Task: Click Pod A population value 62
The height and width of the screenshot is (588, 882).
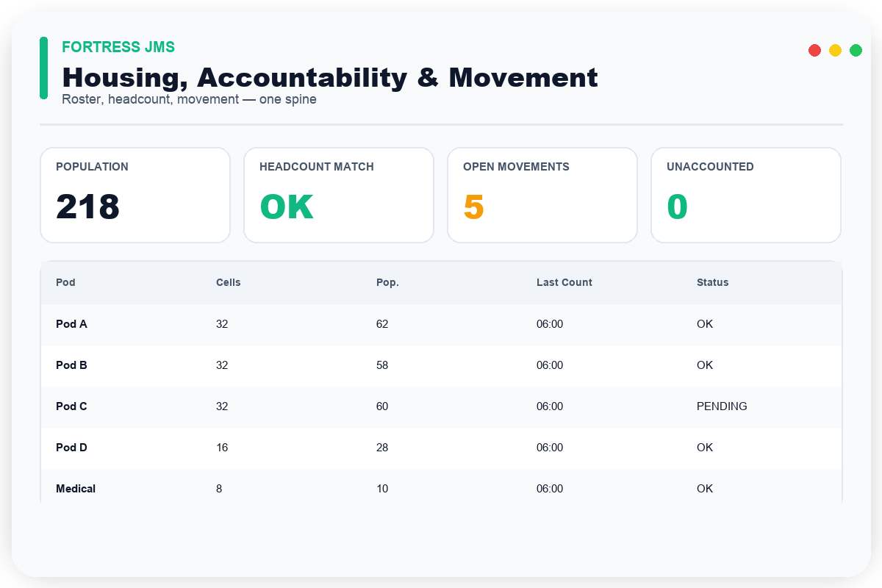Action: pyautogui.click(x=382, y=324)
